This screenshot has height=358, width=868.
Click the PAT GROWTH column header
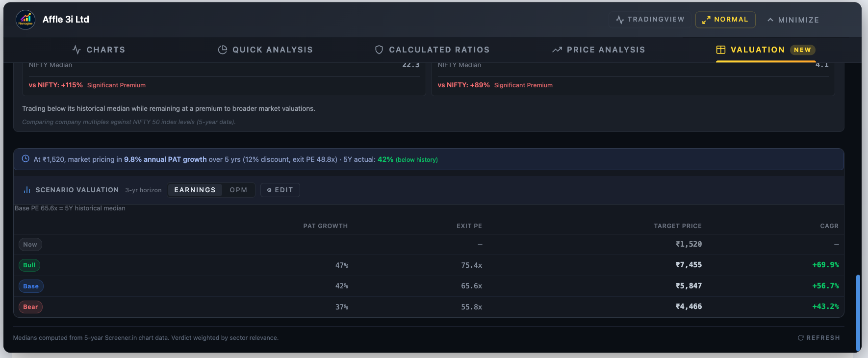pos(325,226)
